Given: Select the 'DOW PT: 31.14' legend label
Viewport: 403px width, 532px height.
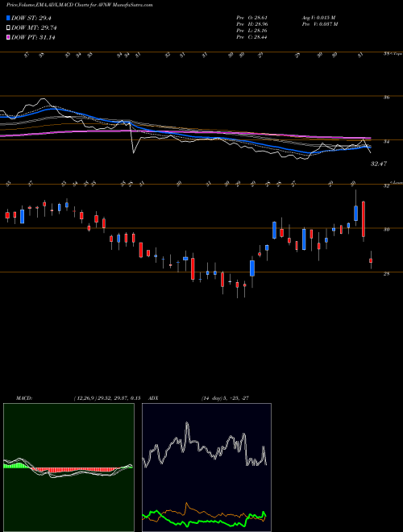Looking at the screenshot, I should pos(33,37).
